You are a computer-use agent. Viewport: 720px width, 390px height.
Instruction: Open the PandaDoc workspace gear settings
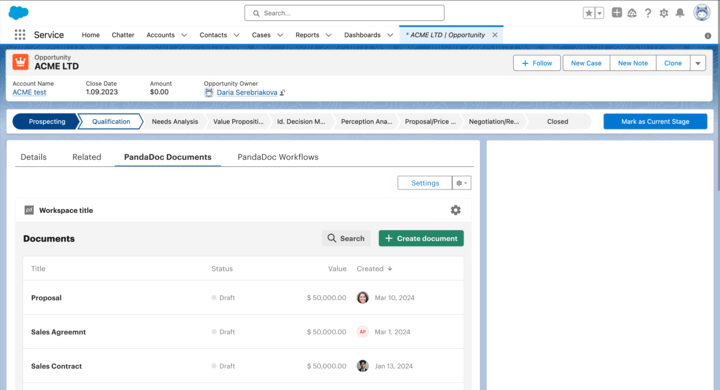(456, 210)
